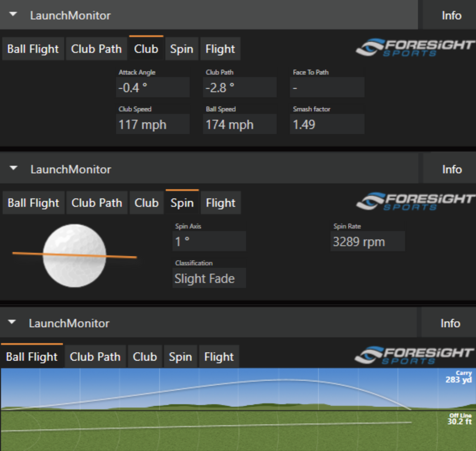Image resolution: width=476 pixels, height=451 pixels.
Task: Collapse the LaunchMonitor panel showing Club Speed
Action: point(13,14)
